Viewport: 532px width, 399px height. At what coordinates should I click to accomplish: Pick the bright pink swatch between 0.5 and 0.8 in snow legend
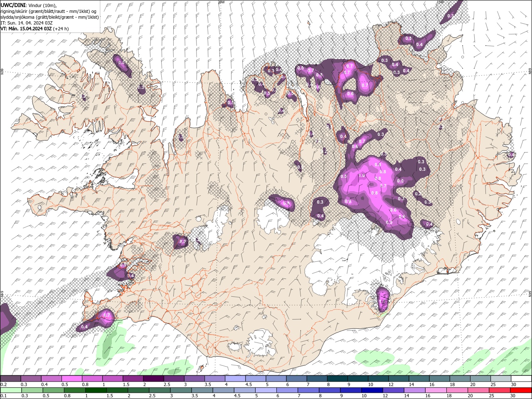[x=72, y=379]
